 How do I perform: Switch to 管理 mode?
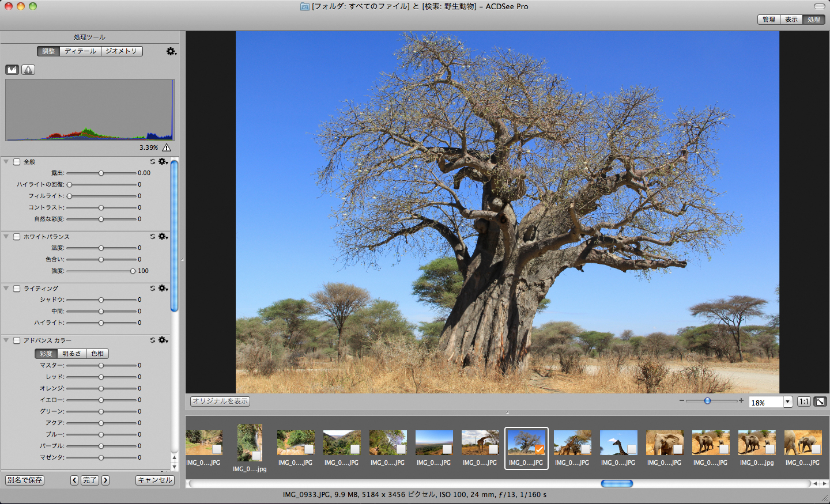(x=769, y=20)
